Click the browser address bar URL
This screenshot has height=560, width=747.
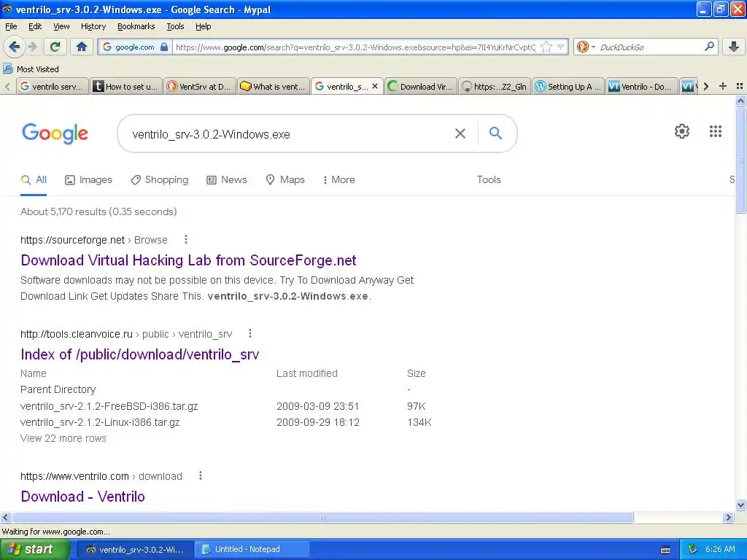pos(355,47)
